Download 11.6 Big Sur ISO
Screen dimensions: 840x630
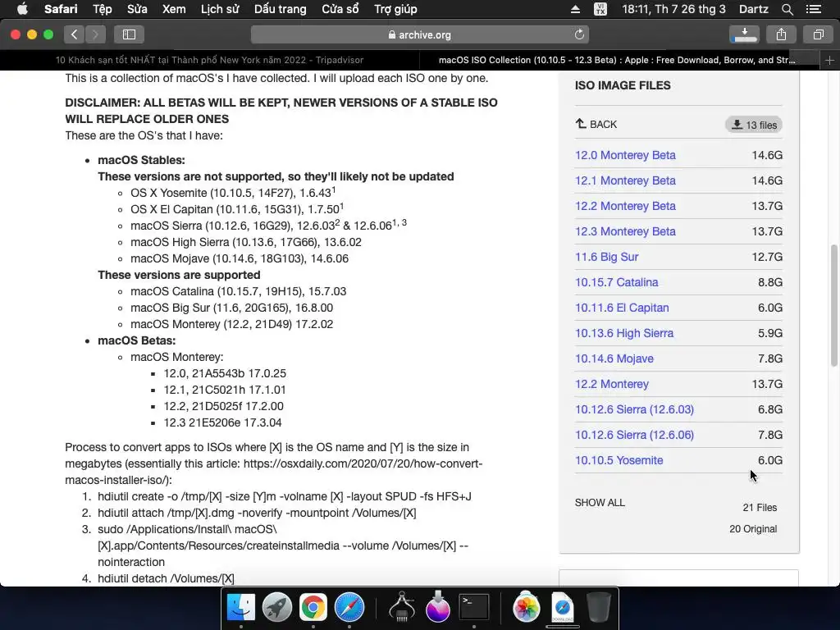[606, 257]
